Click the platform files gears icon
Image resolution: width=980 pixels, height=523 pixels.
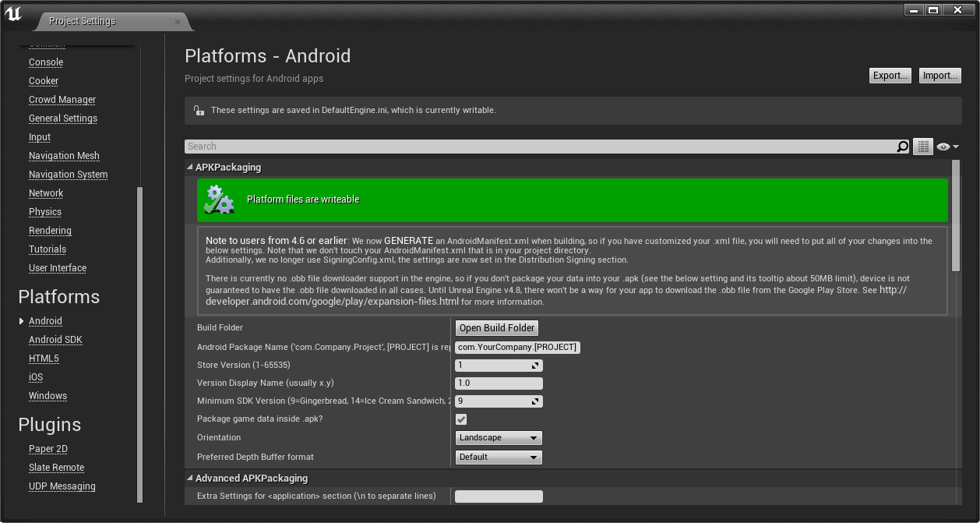[219, 200]
